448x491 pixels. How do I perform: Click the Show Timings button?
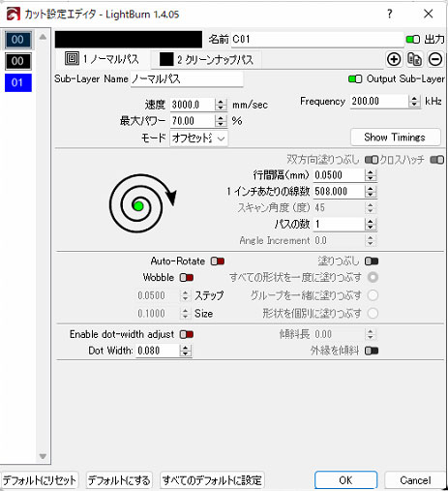pyautogui.click(x=395, y=138)
